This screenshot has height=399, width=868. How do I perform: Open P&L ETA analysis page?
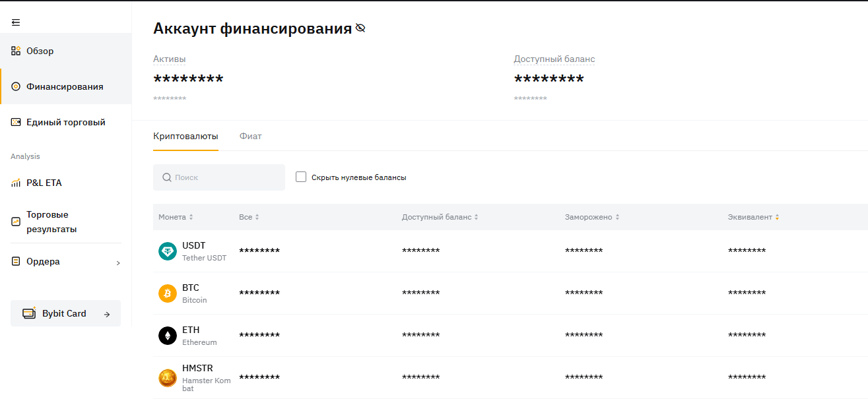click(44, 183)
